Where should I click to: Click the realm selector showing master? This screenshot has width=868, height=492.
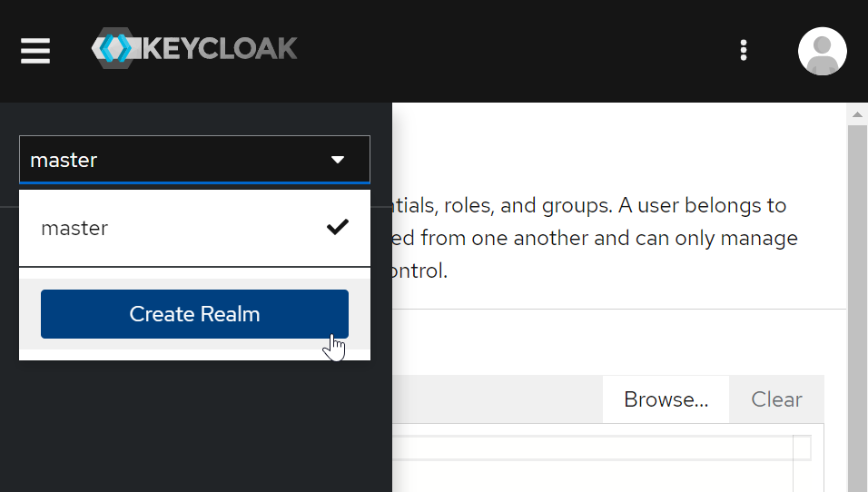[173, 161]
